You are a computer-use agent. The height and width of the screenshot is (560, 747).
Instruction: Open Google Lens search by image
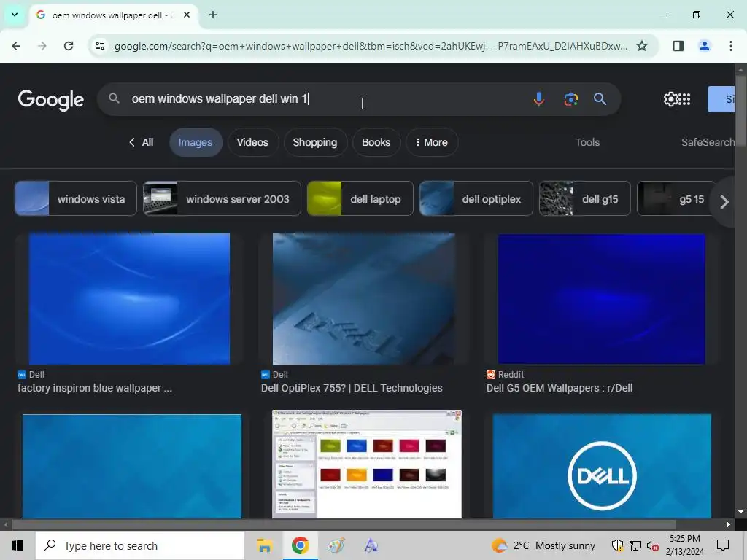[x=570, y=99]
